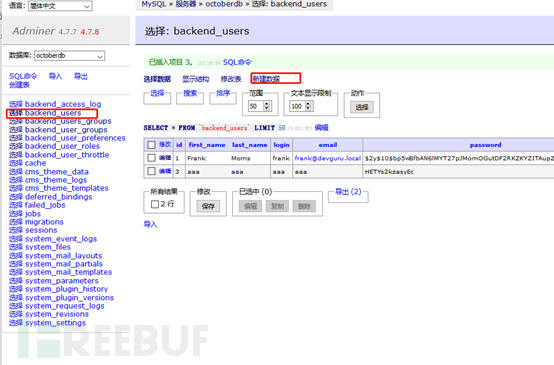The image size is (554, 365).
Task: Go to MySQL in the breadcrumb
Action: [154, 4]
